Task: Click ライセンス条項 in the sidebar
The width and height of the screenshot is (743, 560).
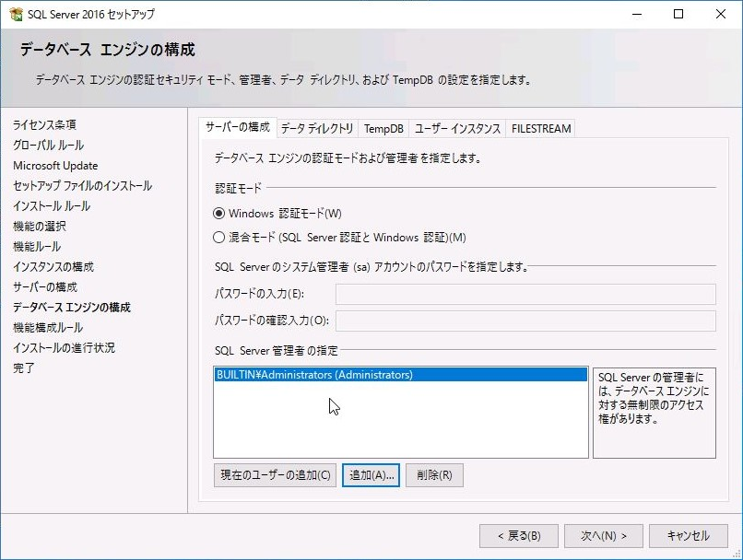Action: (x=44, y=125)
